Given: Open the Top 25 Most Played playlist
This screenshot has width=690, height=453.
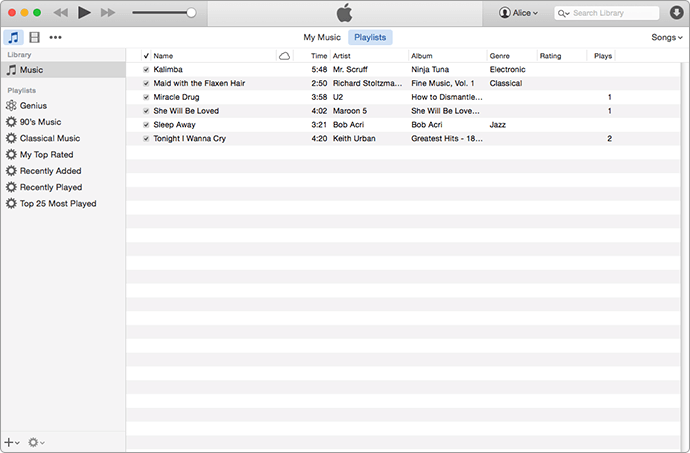Looking at the screenshot, I should [63, 203].
